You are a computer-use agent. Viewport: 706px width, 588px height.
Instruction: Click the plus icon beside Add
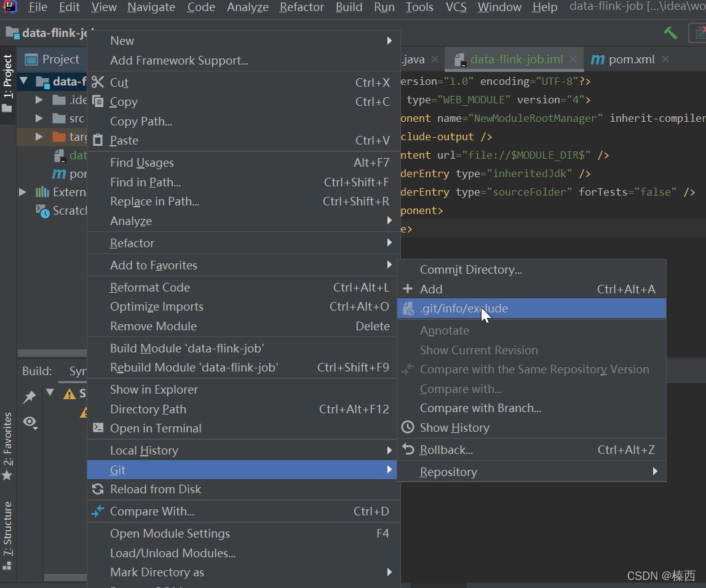(408, 289)
